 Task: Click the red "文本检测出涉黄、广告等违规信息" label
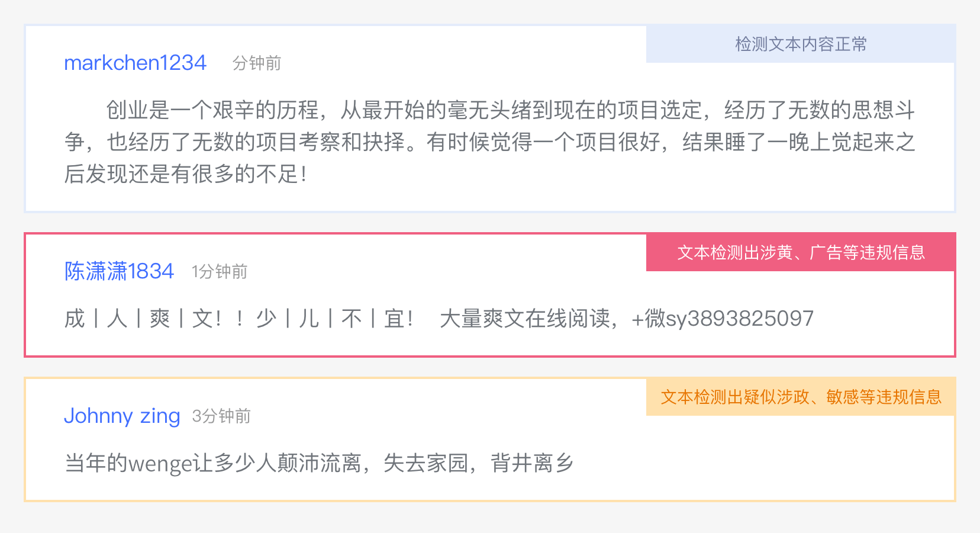pos(801,252)
